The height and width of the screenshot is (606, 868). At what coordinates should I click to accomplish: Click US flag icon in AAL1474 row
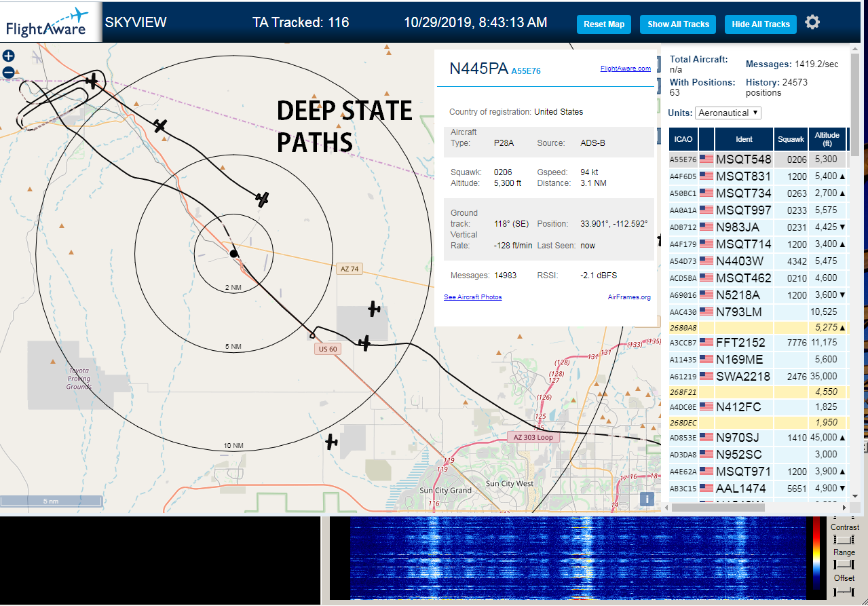click(706, 488)
